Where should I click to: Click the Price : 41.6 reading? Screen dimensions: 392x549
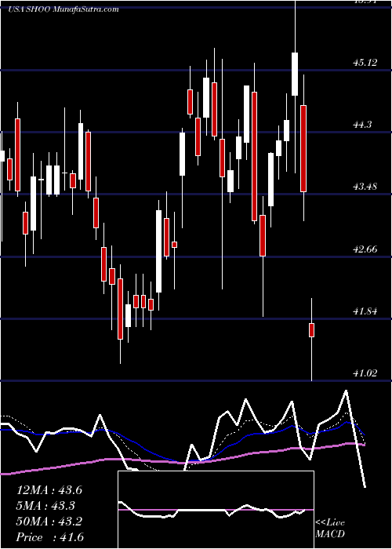(50, 537)
